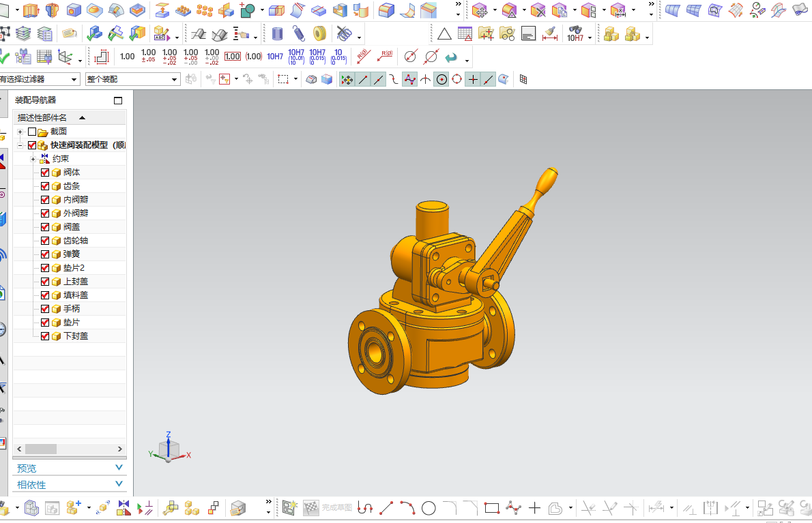Expand the 约束 tree node
The width and height of the screenshot is (812, 523).
[x=32, y=159]
